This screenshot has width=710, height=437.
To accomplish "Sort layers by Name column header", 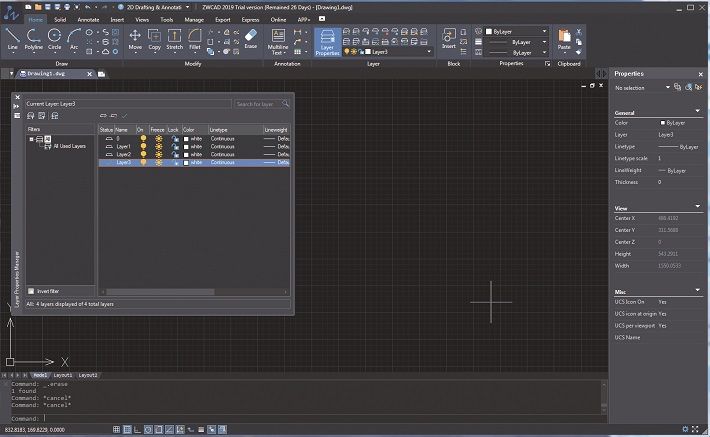I will coord(125,130).
